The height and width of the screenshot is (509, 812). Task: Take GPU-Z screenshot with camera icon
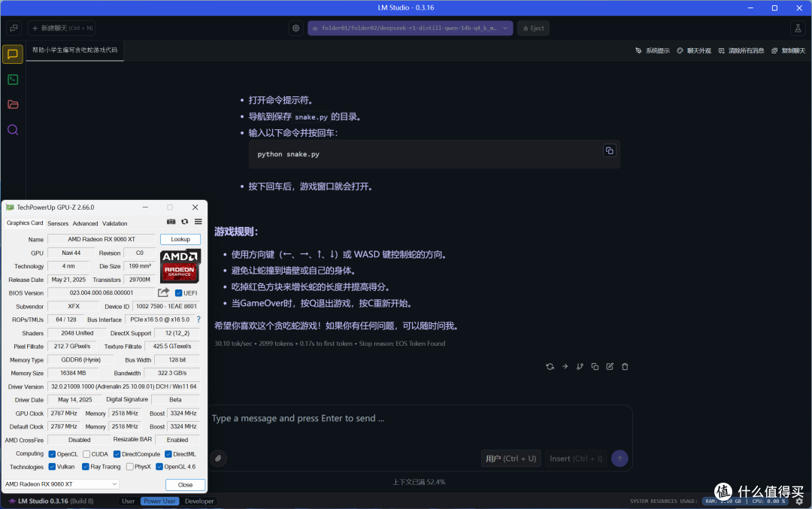click(x=171, y=222)
